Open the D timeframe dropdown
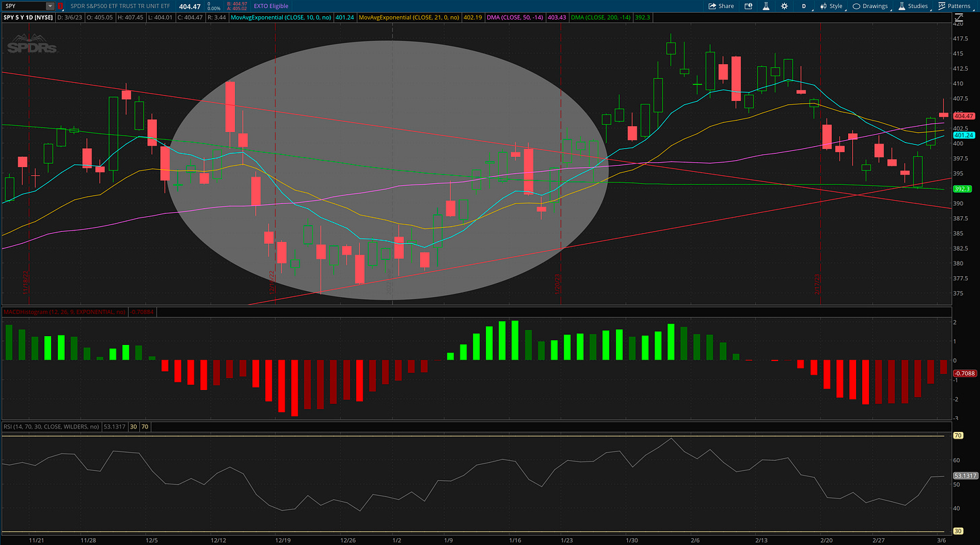The height and width of the screenshot is (545, 980). 803,6
